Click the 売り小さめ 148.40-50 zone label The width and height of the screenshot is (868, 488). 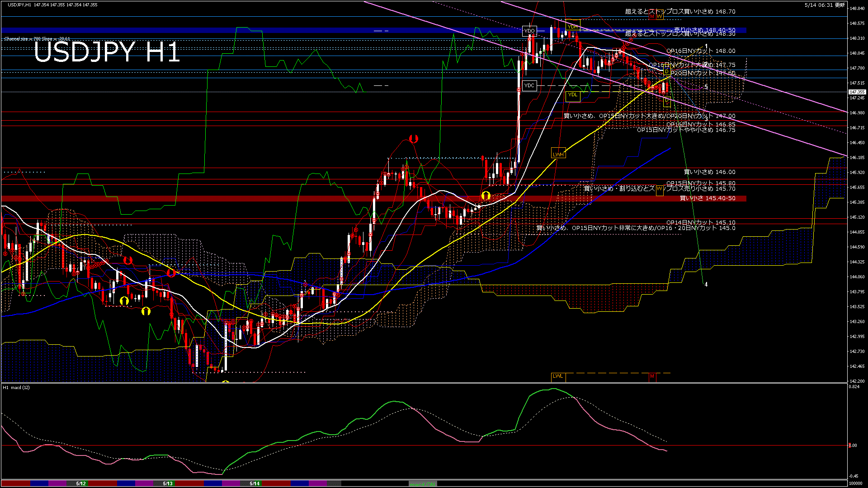[x=704, y=30]
